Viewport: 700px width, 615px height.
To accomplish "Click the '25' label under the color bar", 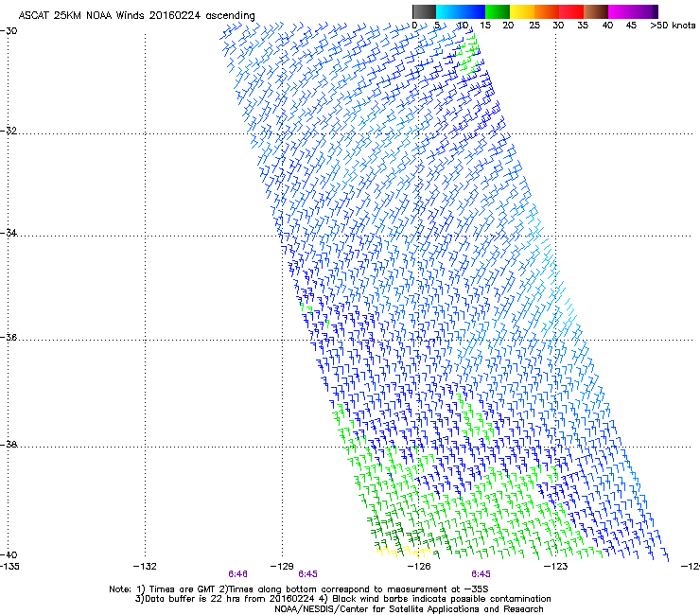I will [534, 26].
